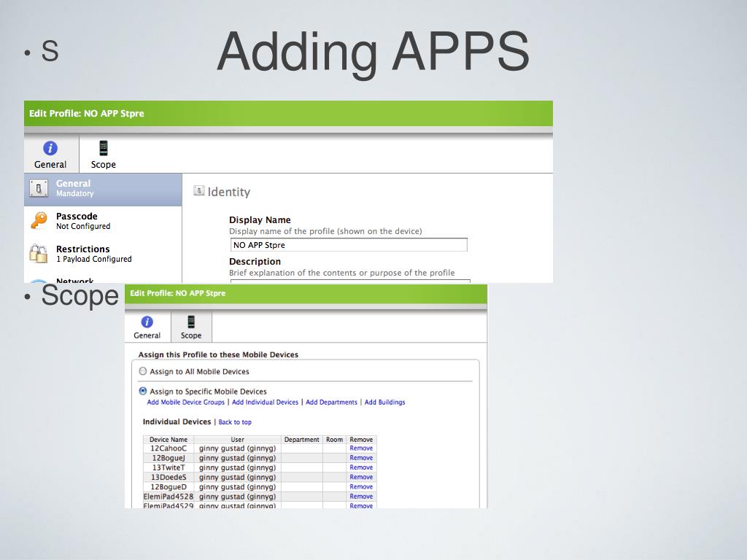Select the General Mandatory switch icon
The image size is (747, 560).
(39, 188)
